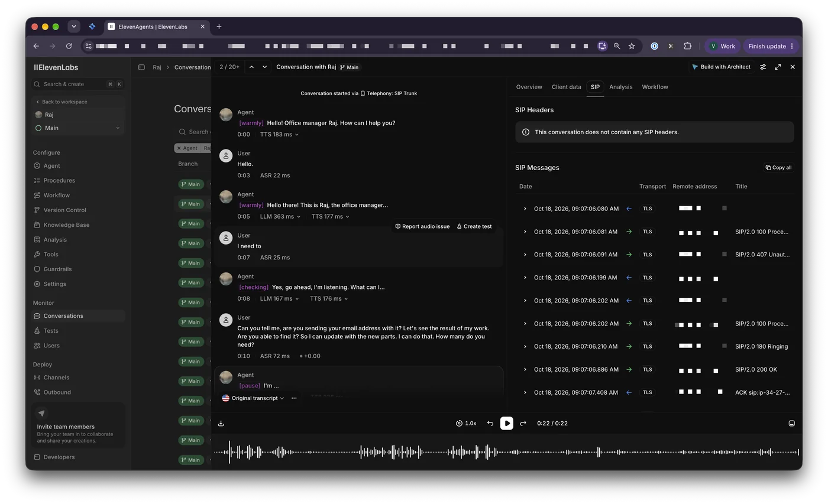Go to the next conversation with the down chevron
Viewport: 828px width, 504px height.
click(264, 67)
